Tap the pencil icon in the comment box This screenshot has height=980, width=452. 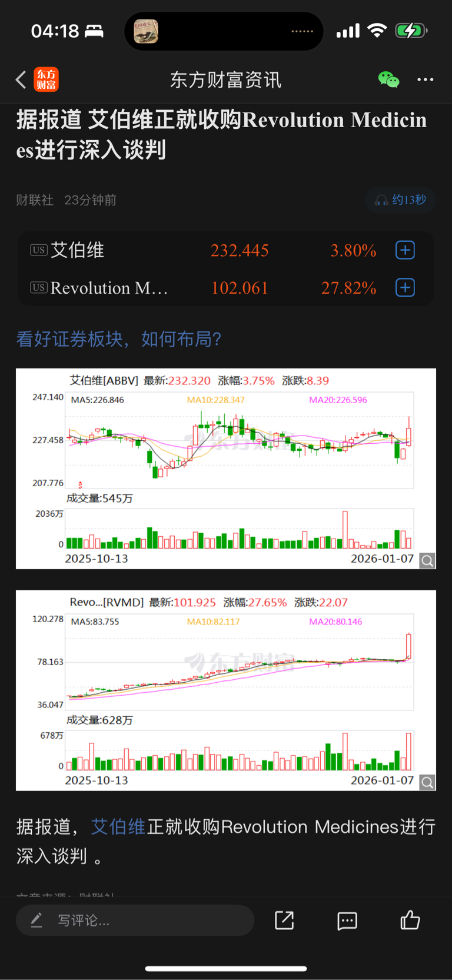coord(36,920)
